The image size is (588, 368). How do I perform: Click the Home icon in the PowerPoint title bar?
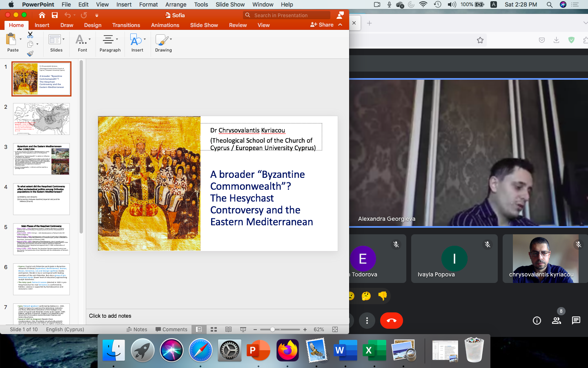click(42, 15)
